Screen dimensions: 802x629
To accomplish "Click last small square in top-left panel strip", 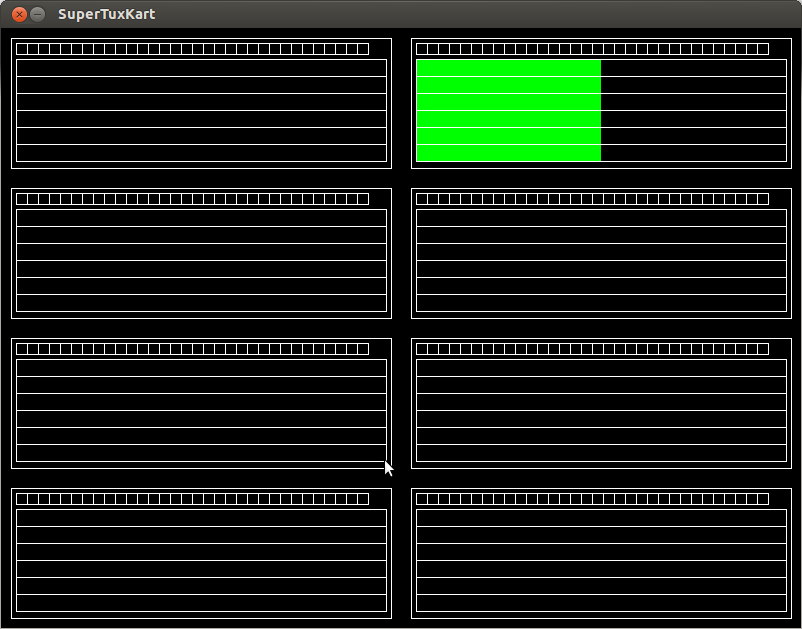I will 363,49.
